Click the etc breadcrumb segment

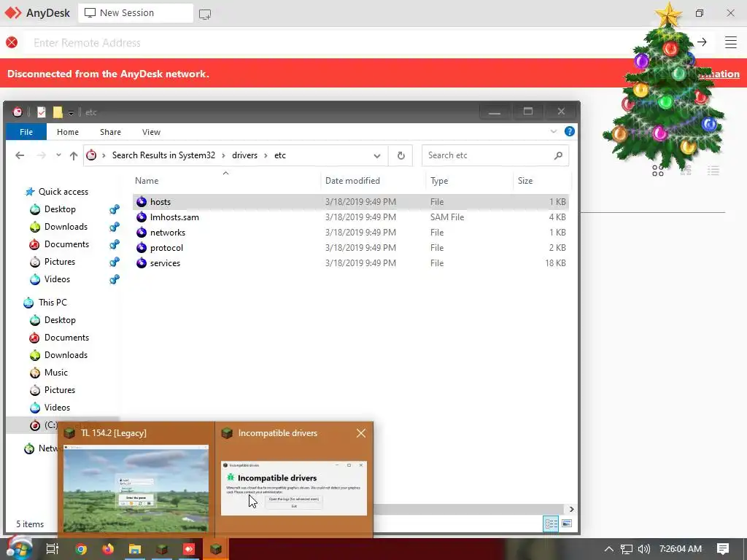(x=280, y=155)
